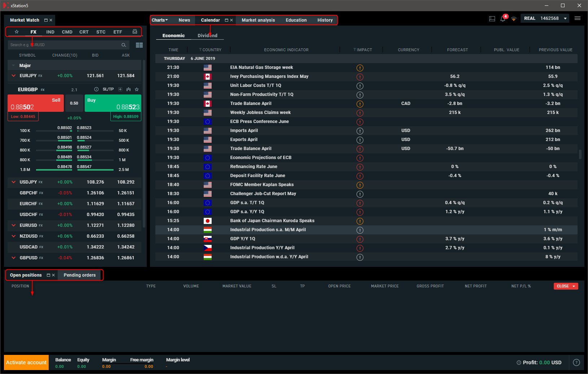Open the EURGBP instrument info icon
This screenshot has height=374, width=588.
(96, 89)
